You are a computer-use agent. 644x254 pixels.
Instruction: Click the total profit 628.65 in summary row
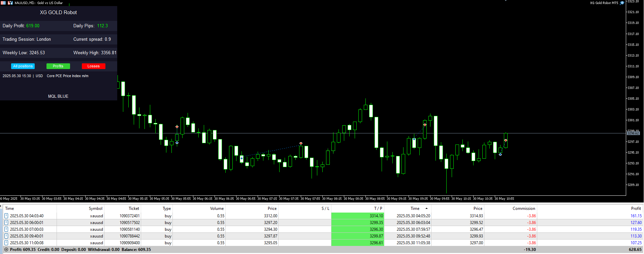tap(635, 250)
